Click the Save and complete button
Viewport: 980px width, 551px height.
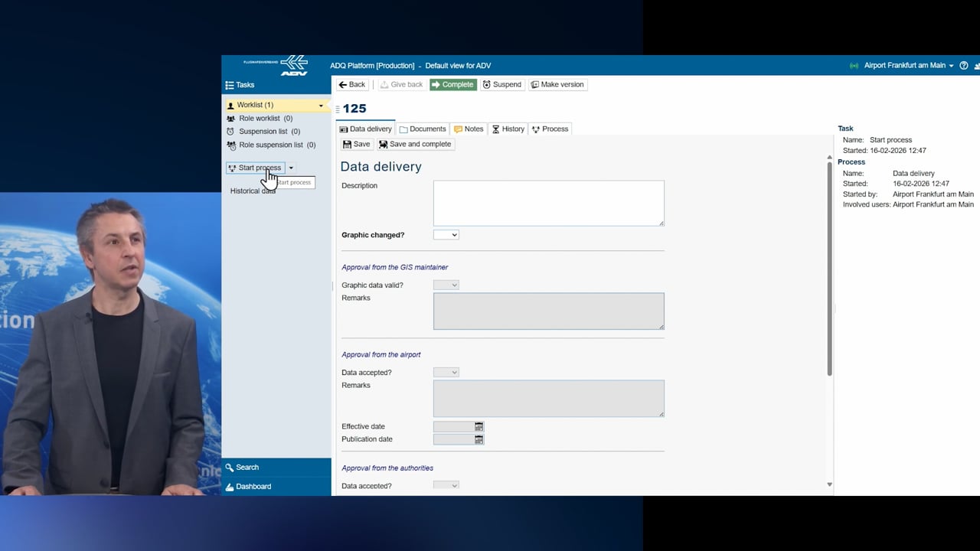pos(415,144)
